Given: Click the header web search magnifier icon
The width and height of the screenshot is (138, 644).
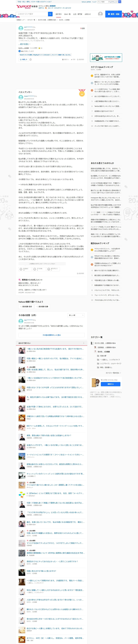Looking at the screenshot, I should (x=120, y=2).
